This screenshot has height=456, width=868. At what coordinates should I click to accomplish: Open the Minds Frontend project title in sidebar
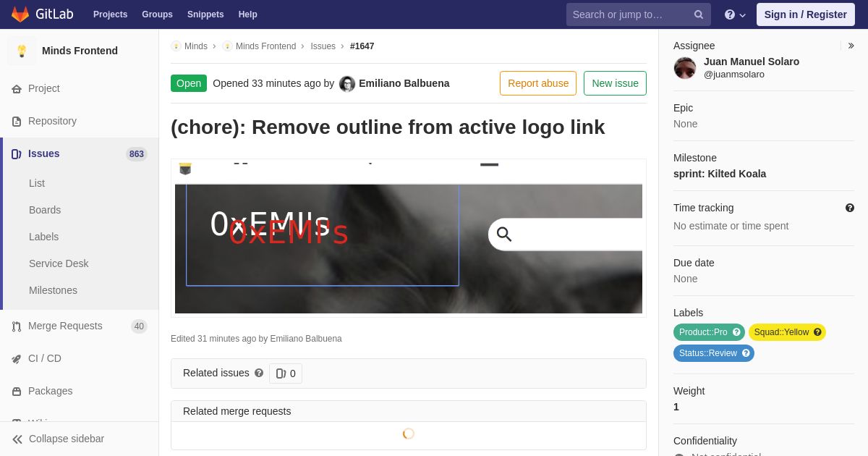click(x=80, y=51)
